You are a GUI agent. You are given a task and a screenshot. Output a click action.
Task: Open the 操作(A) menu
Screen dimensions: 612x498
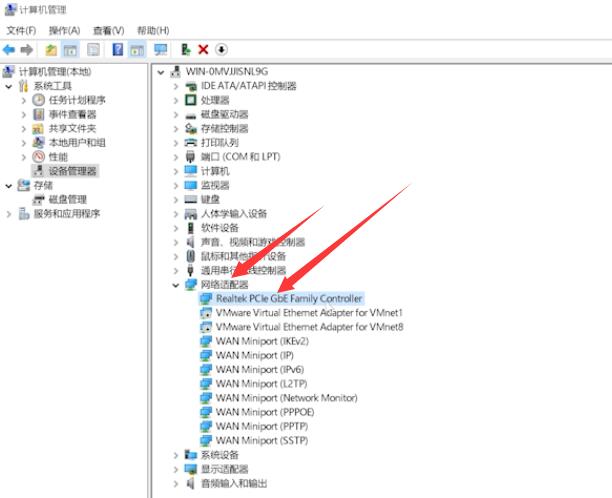pos(64,30)
